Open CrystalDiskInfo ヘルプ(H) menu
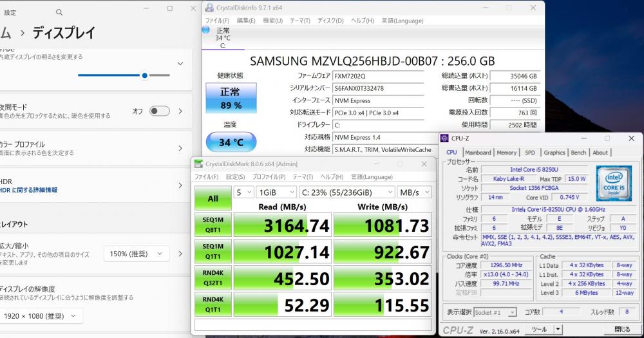Viewport: 644px width, 338px height. [362, 21]
